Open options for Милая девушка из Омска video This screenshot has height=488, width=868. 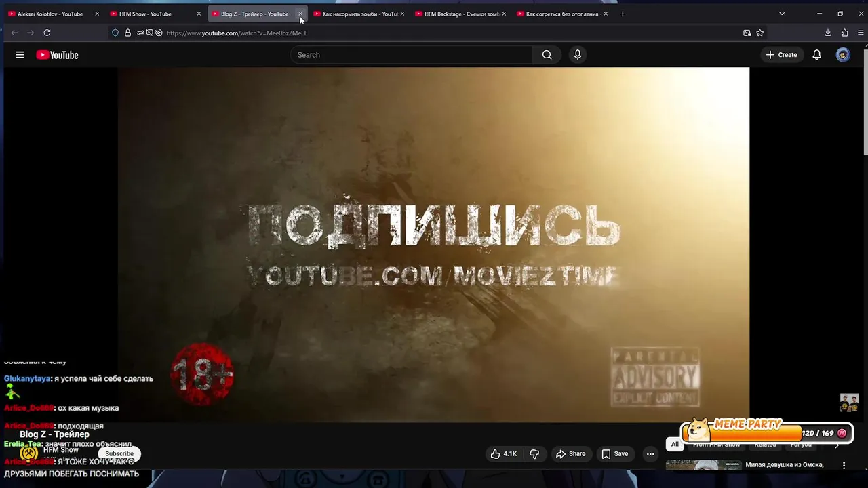(844, 466)
